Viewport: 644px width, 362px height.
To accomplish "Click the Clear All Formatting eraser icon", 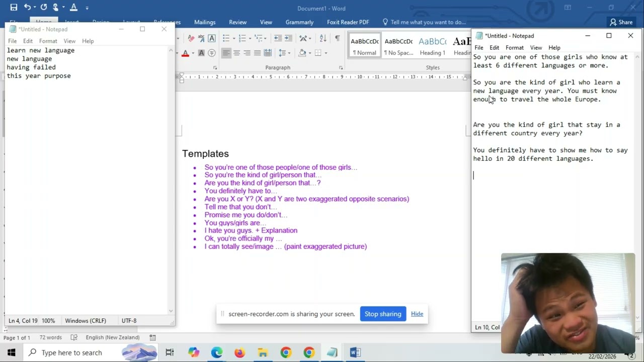I will click(x=191, y=38).
